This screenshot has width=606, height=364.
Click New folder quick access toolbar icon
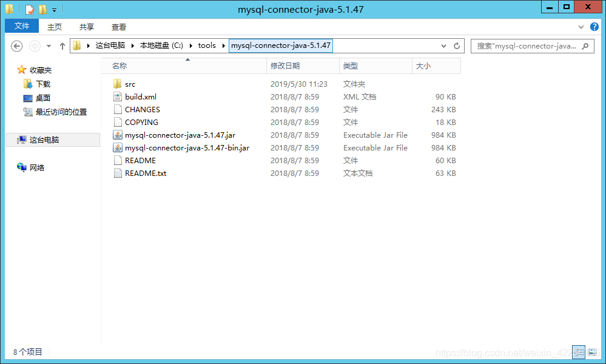pos(42,9)
